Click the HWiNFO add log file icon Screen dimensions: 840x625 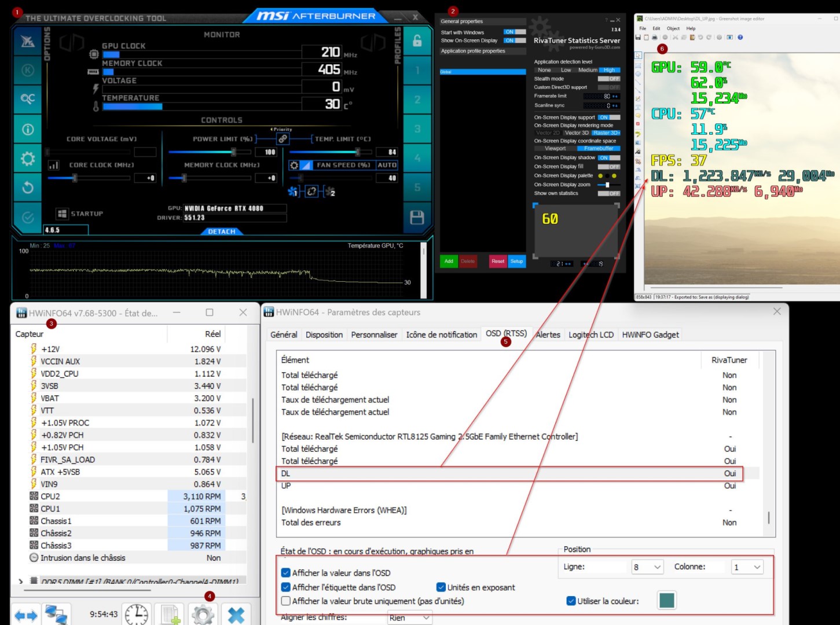click(x=170, y=614)
